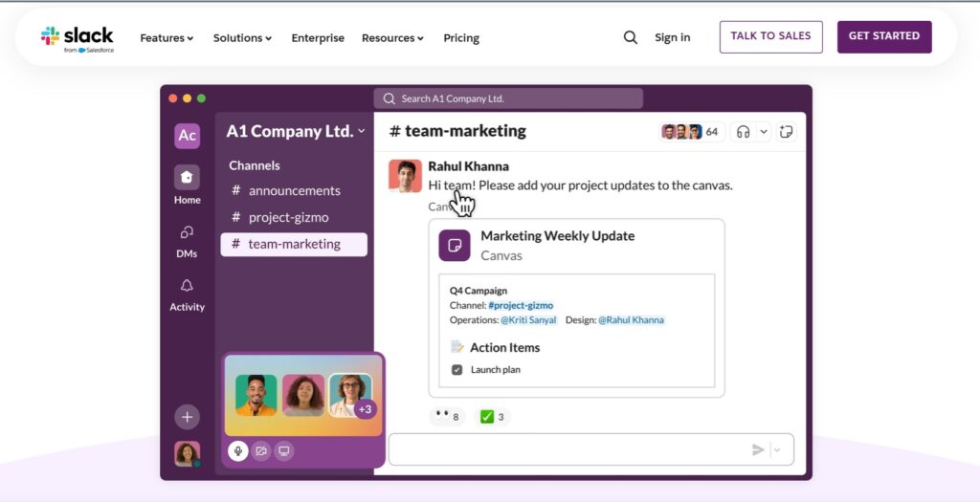This screenshot has height=502, width=980.
Task: Open Activity bell in the sidebar
Action: (187, 295)
